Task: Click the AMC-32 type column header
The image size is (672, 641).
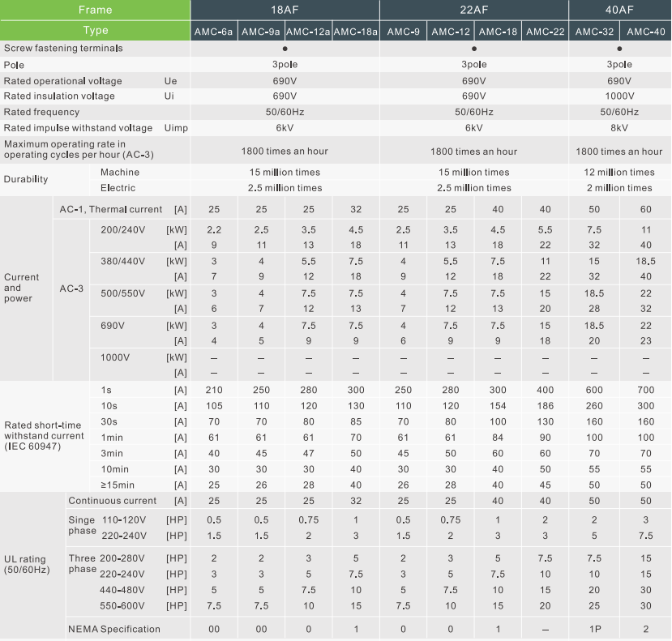Action: pos(594,32)
